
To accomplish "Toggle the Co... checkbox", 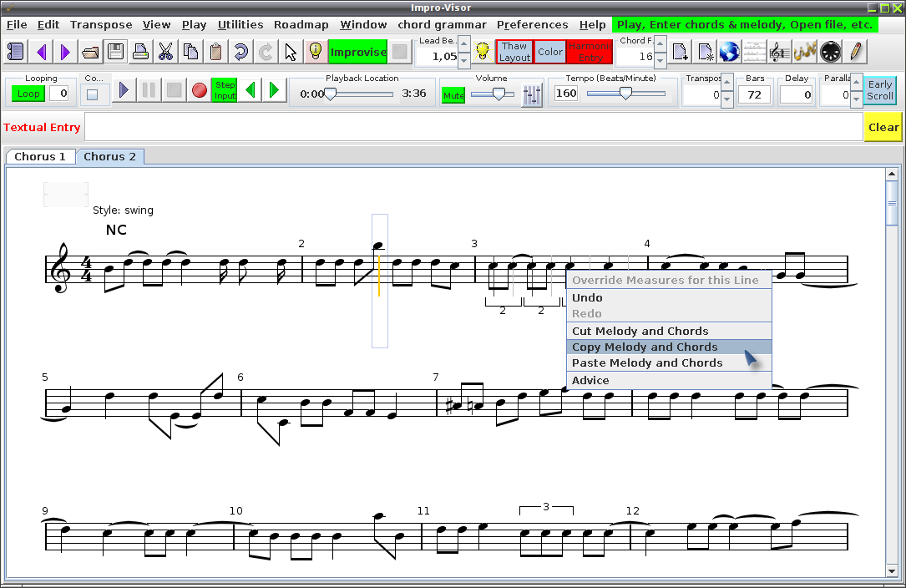I will coord(93,94).
